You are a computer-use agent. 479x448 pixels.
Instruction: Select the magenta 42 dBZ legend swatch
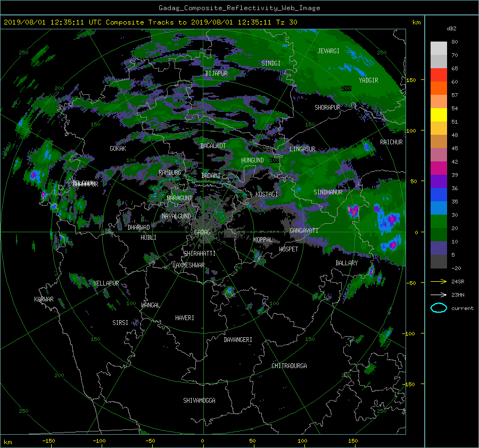[x=439, y=168]
